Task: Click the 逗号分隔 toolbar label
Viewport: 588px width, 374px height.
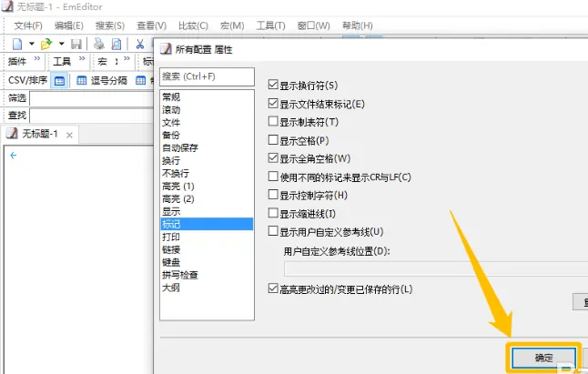Action: [108, 80]
